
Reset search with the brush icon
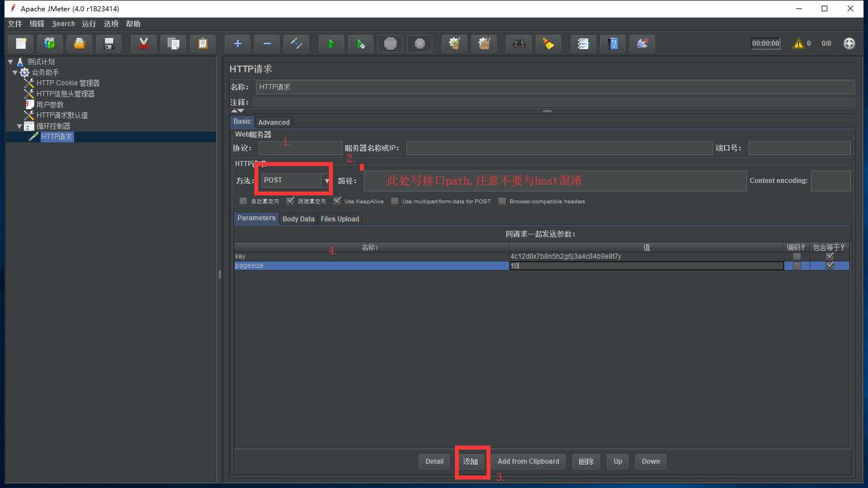(548, 43)
